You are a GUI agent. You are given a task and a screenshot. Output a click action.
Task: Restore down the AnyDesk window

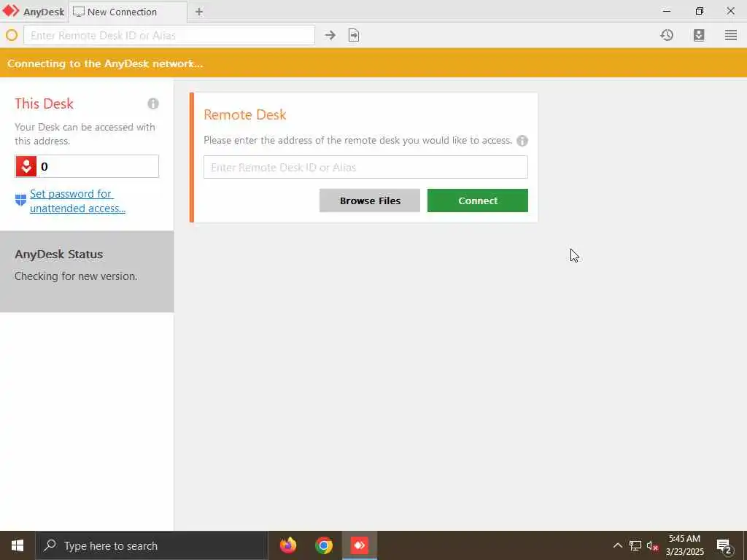pos(699,11)
